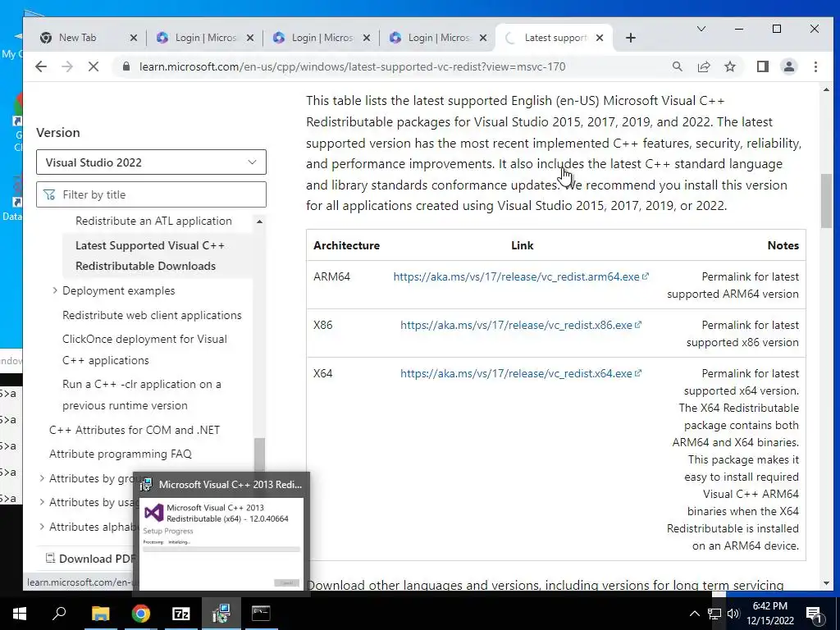Close the second Login | Microsoft tab
Image resolution: width=840 pixels, height=630 pixels.
(367, 38)
